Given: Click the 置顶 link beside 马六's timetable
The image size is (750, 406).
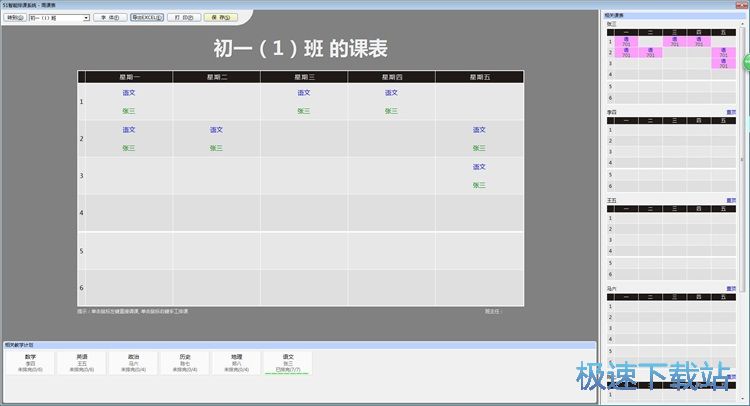Looking at the screenshot, I should point(731,289).
